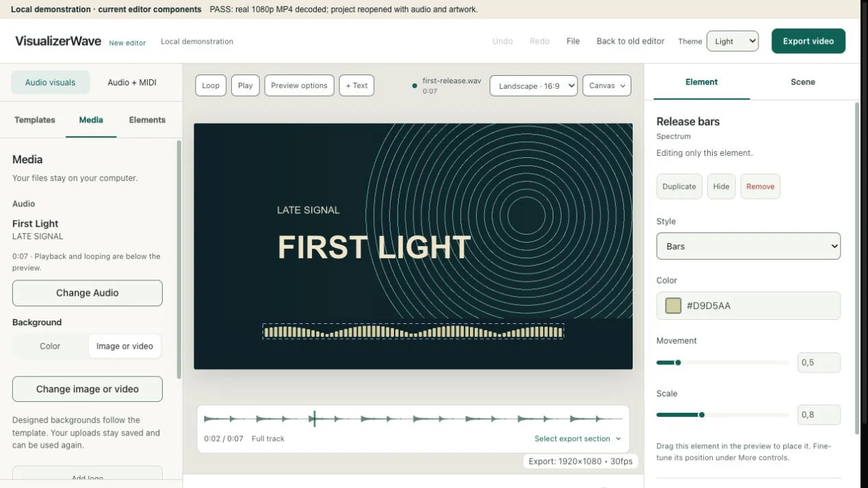Click the First Light track title
The width and height of the screenshot is (868, 488).
coord(36,223)
